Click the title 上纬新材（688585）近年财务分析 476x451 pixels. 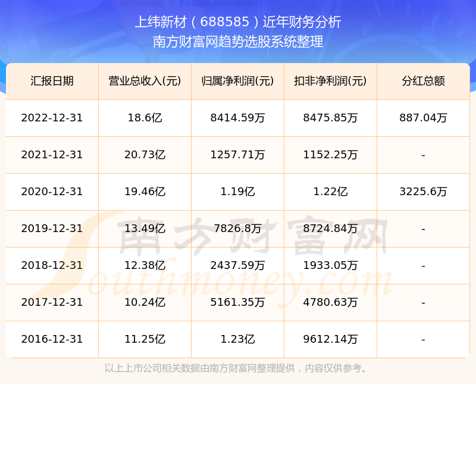[x=238, y=22]
